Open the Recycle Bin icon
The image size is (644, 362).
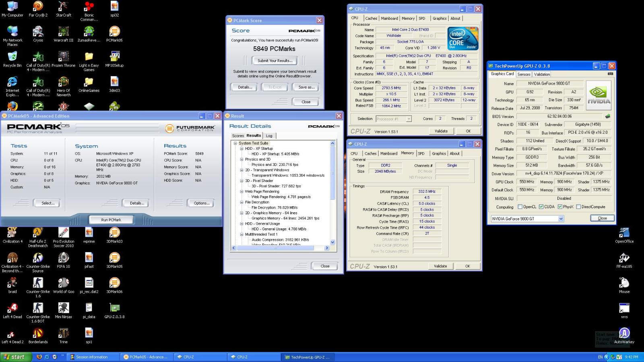tap(12, 59)
